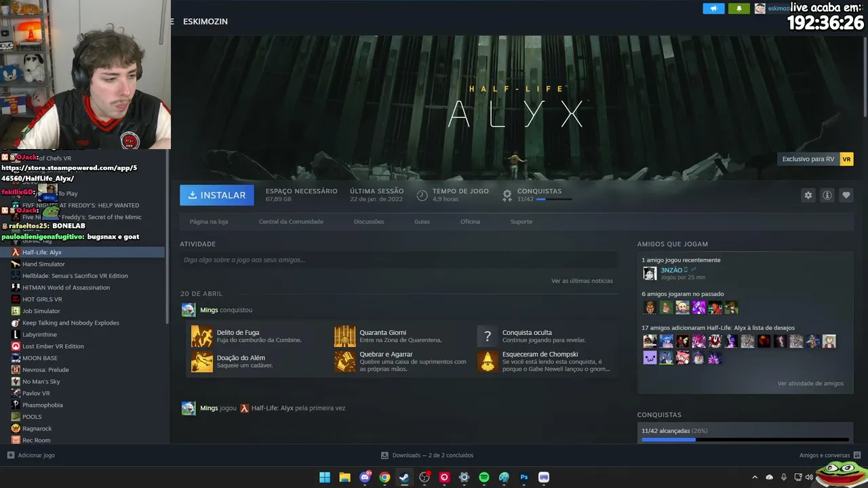The height and width of the screenshot is (488, 868).
Task: Click the blue INSTALAR button
Action: click(x=217, y=195)
